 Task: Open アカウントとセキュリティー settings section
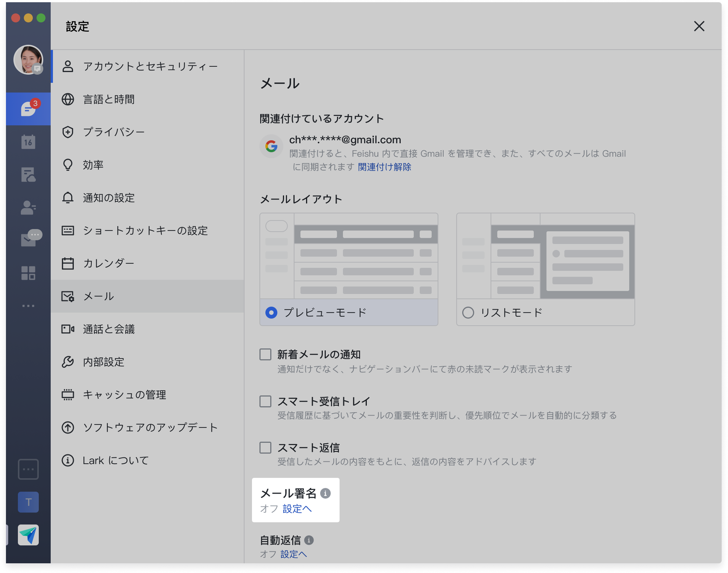[x=150, y=66]
